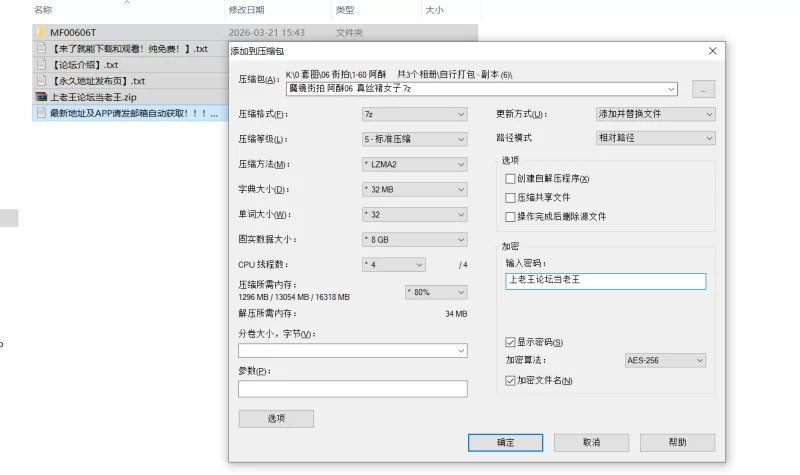Open the 压缩格式 dropdown showing 7z

click(415, 114)
